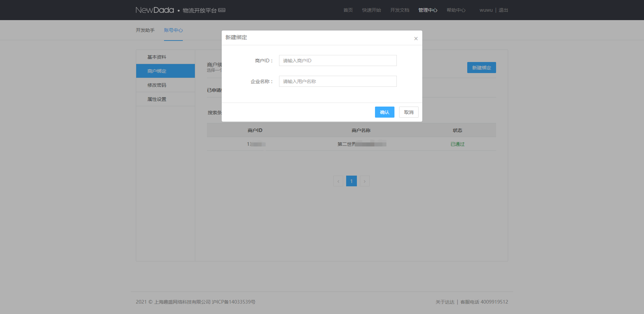Open 快速开始 in top navigation
644x314 pixels.
(x=371, y=10)
